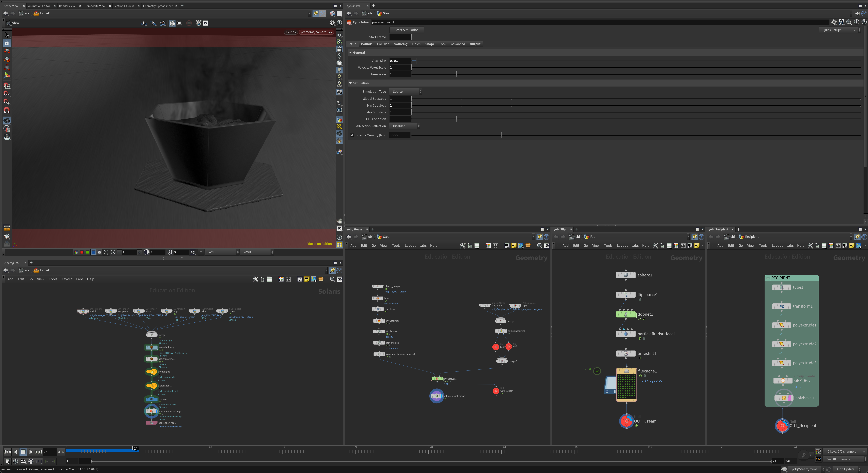Play the animation forward
This screenshot has width=868, height=473.
(x=31, y=452)
